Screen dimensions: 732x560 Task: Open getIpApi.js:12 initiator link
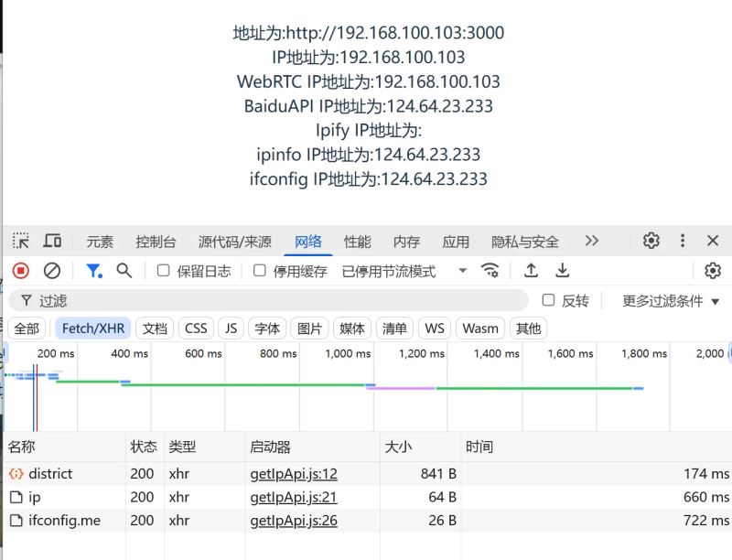coord(294,474)
